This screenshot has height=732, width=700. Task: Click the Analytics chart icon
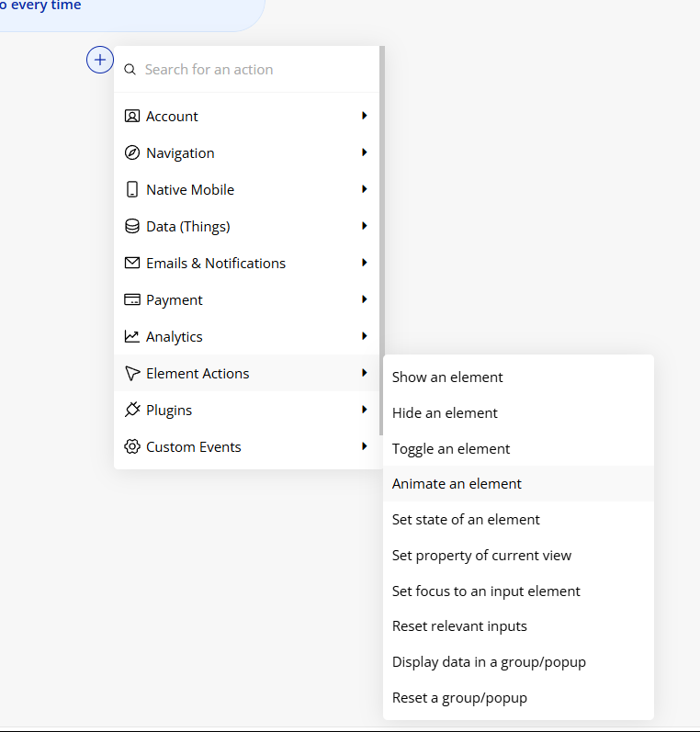[132, 336]
